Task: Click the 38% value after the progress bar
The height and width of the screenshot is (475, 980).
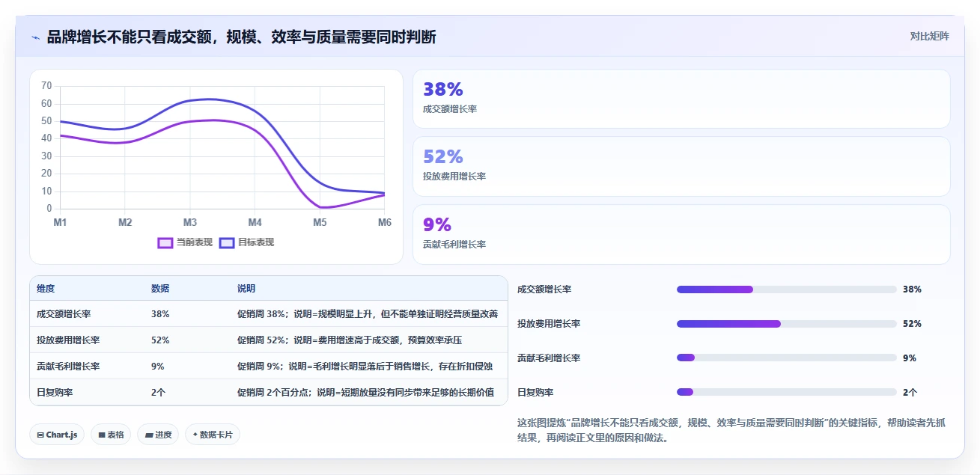Action: coord(912,289)
